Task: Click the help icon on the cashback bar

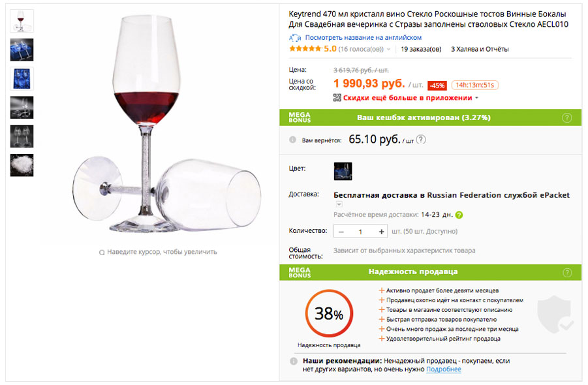Action: (x=567, y=118)
